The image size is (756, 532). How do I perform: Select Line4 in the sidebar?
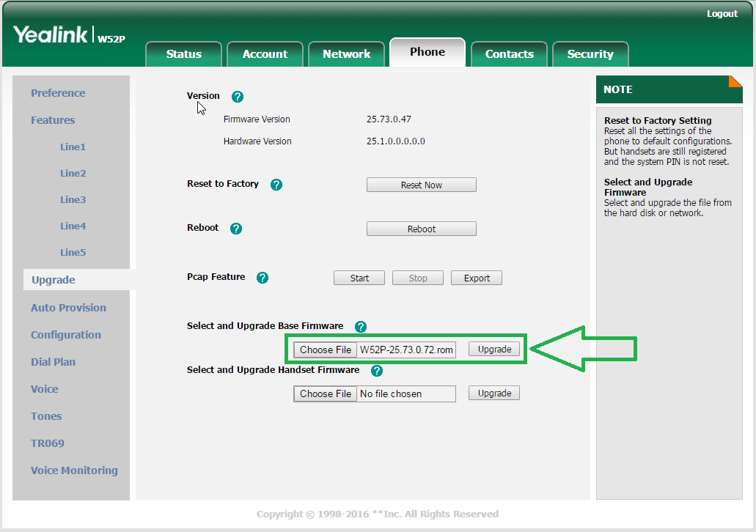[73, 226]
